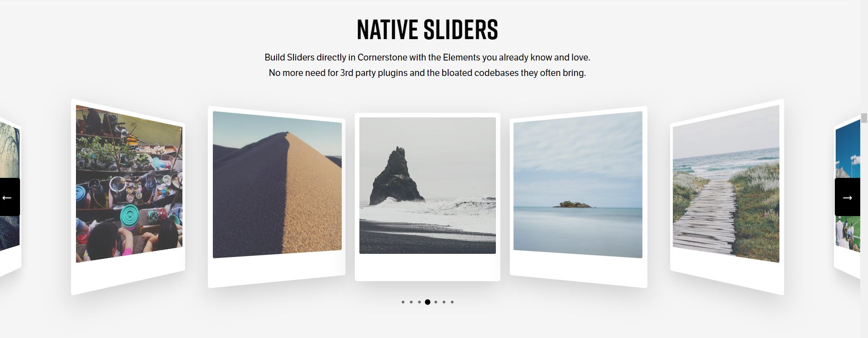This screenshot has width=868, height=338.
Task: Select the sixth slider pagination dot
Action: pyautogui.click(x=444, y=302)
